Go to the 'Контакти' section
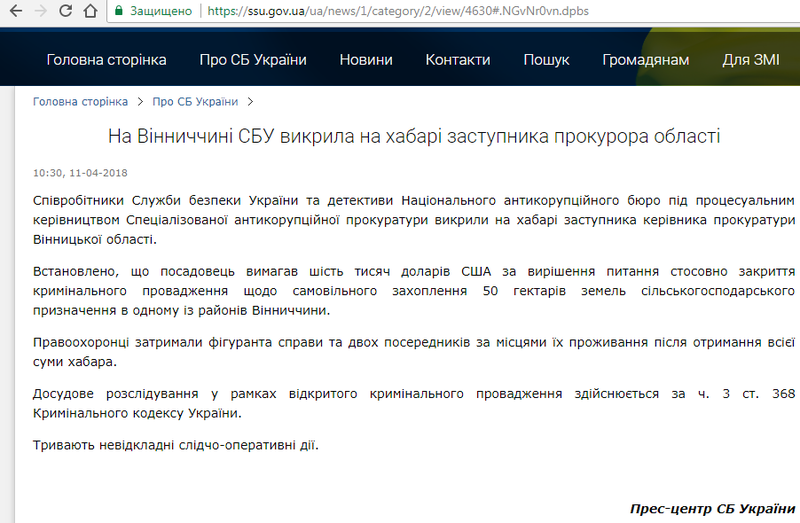This screenshot has height=523, width=800. click(x=457, y=60)
